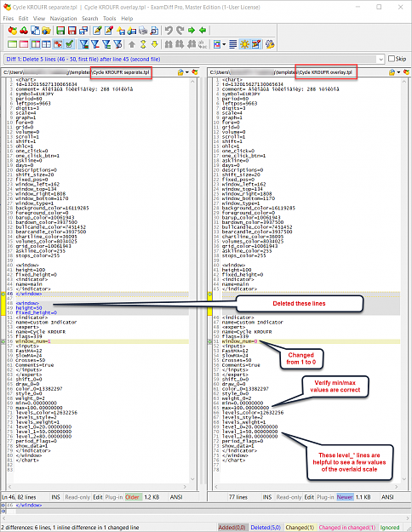Click the left pane horizontal scrollbar
The width and height of the screenshot is (412, 532).
point(97,487)
